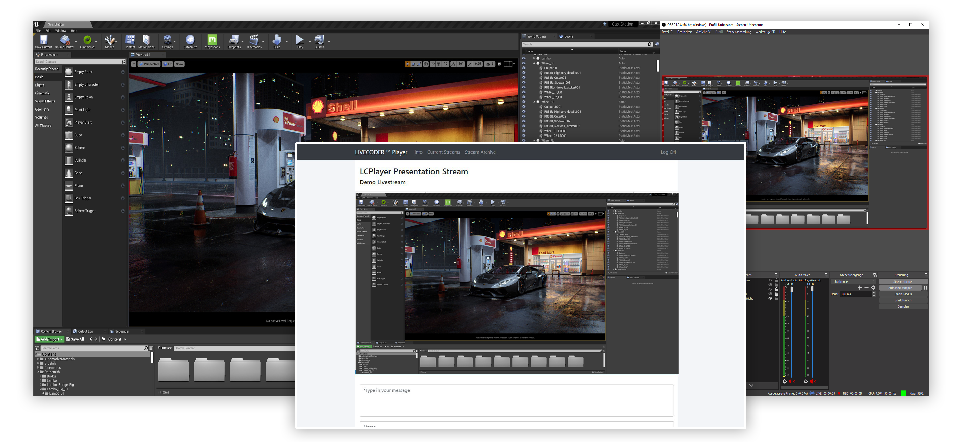Open the Perspective view dropdown

pyautogui.click(x=149, y=64)
